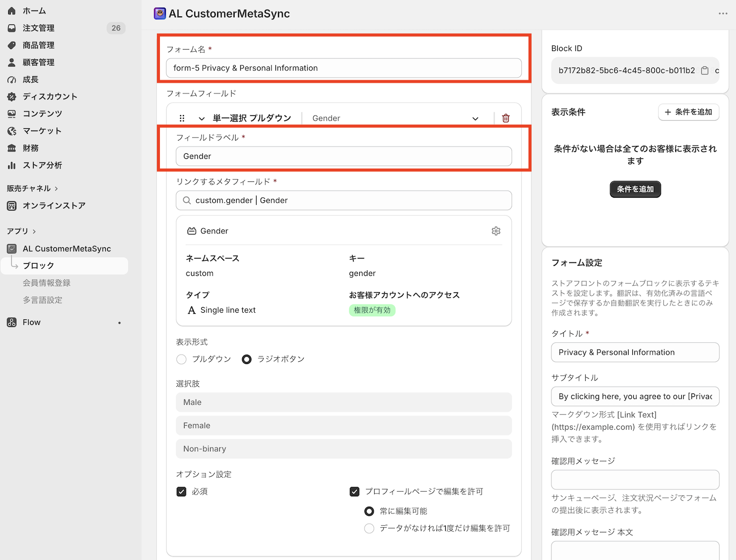Click the AL CustomerMetaSync app icon in sidebar
This screenshot has height=560, width=736.
tap(12, 249)
